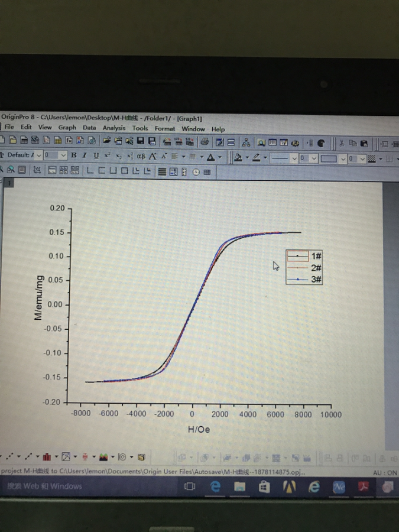The height and width of the screenshot is (532, 399).
Task: Click the Column bar plot icon
Action: [x=47, y=457]
